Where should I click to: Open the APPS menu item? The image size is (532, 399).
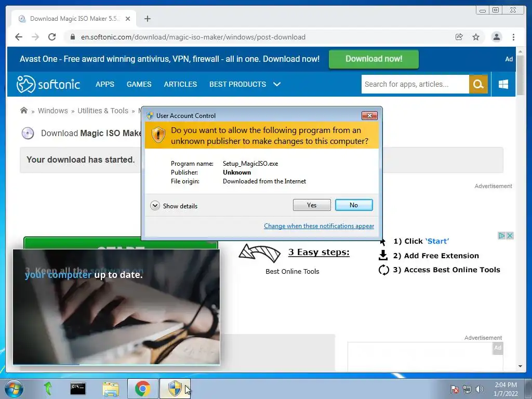click(x=105, y=84)
